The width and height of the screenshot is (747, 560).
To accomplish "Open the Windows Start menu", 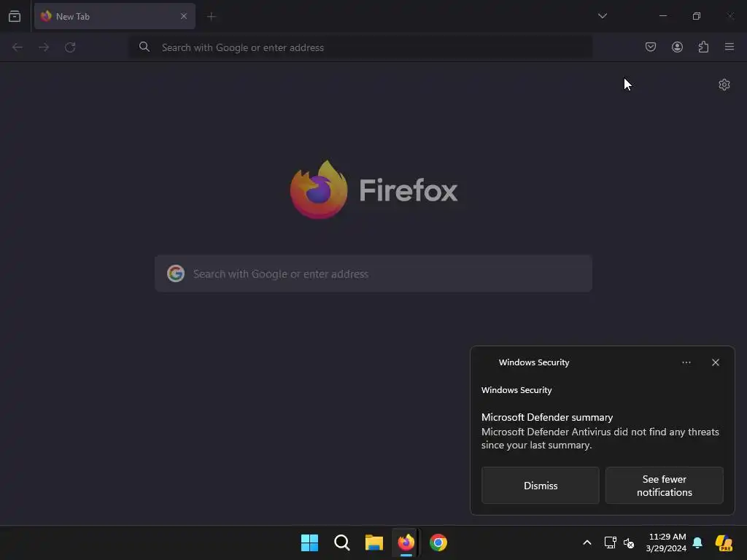I will [309, 542].
